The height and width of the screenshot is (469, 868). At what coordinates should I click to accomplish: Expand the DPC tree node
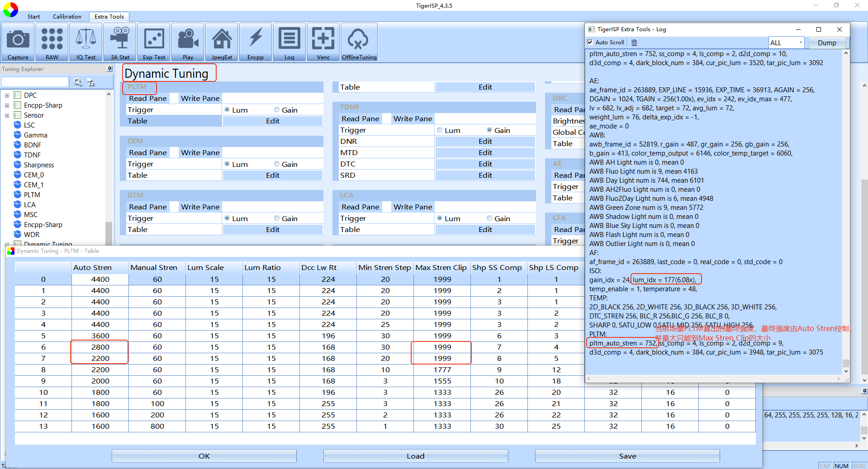coord(7,95)
